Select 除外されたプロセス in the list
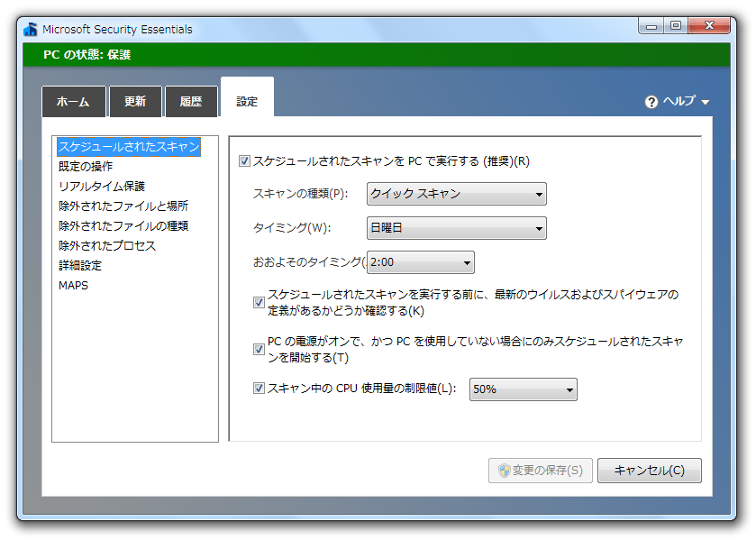756x540 pixels. [107, 245]
